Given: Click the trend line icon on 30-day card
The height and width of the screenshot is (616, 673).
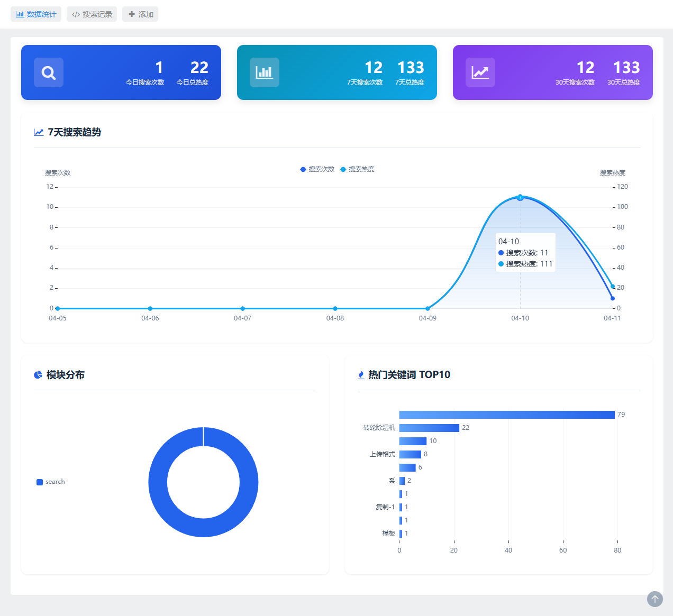Looking at the screenshot, I should click(x=480, y=72).
